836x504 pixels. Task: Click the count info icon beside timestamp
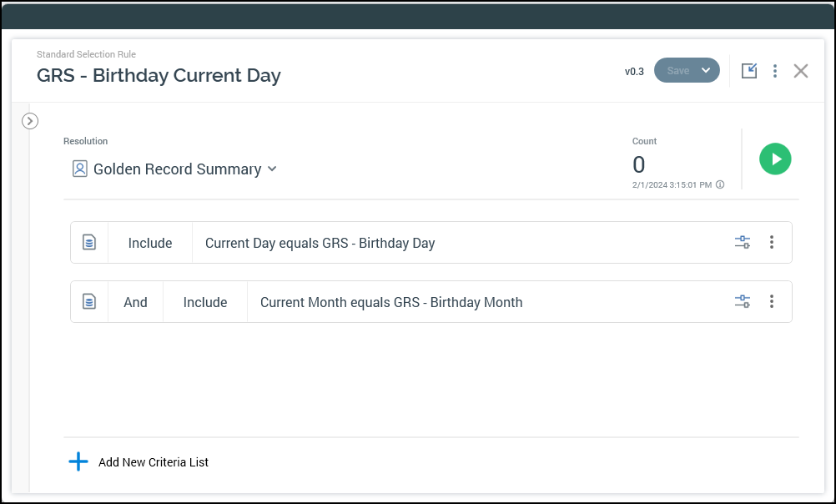coord(720,185)
